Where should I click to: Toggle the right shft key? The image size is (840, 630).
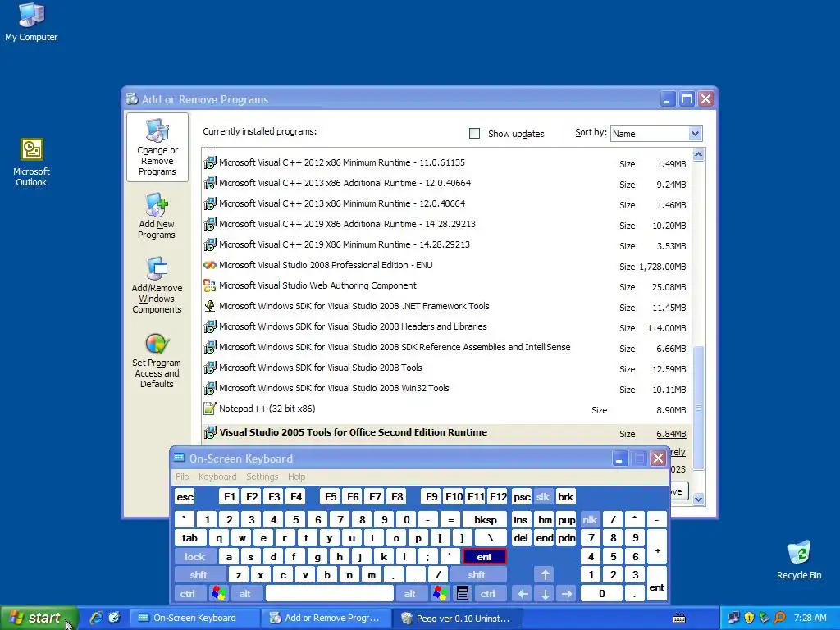click(x=477, y=575)
